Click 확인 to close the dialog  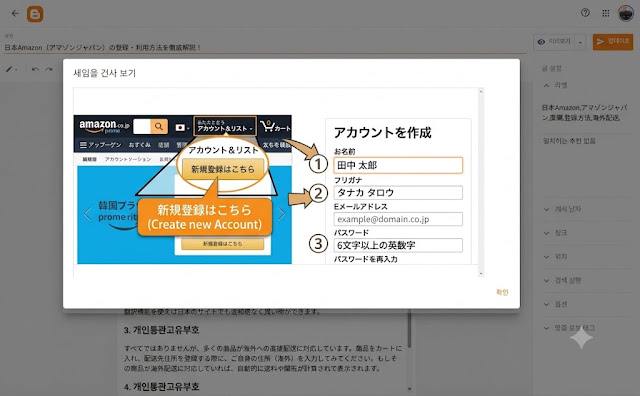(x=502, y=292)
